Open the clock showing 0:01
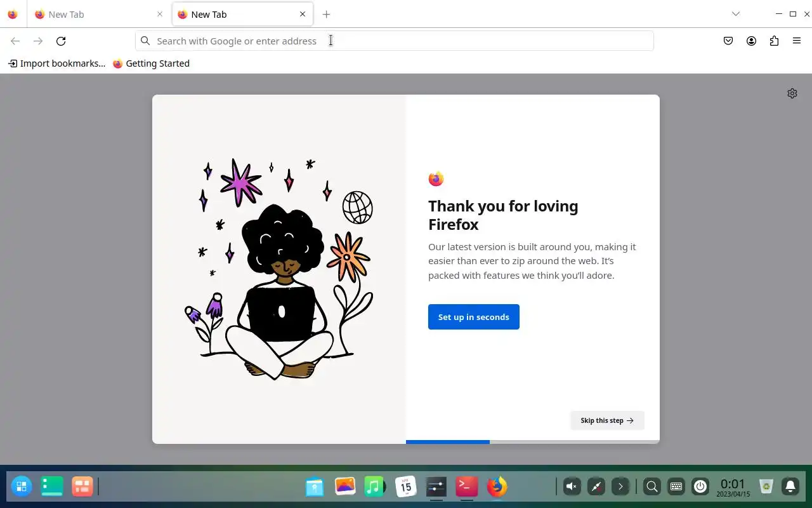812x508 pixels. click(x=733, y=487)
